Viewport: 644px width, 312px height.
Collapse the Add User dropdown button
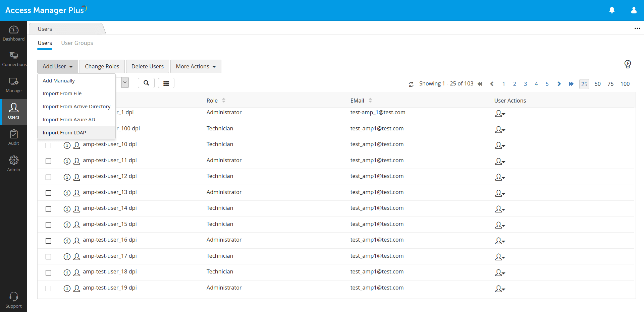click(58, 66)
